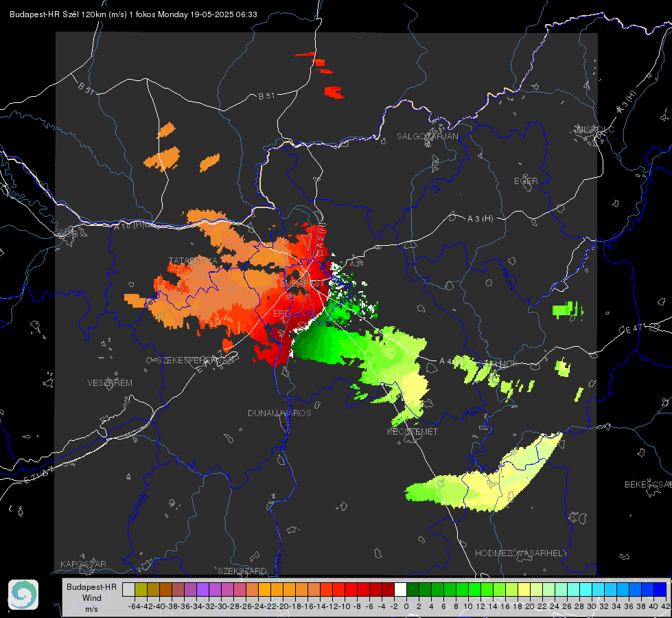672x618 pixels.
Task: Pick the pale yellow swatch in the wind legend
Action: (x=524, y=589)
